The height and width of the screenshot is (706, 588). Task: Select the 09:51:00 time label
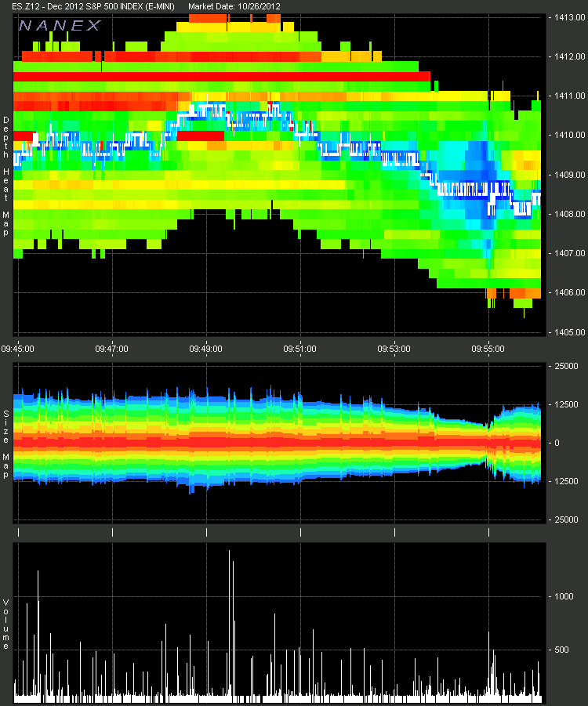point(300,349)
